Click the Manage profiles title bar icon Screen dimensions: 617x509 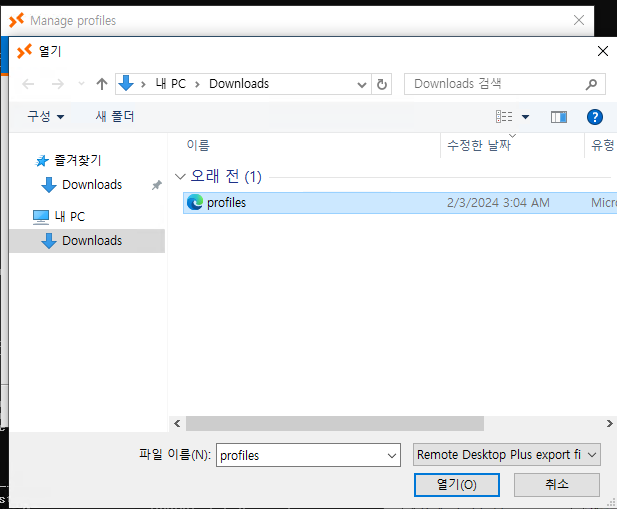(x=16, y=20)
